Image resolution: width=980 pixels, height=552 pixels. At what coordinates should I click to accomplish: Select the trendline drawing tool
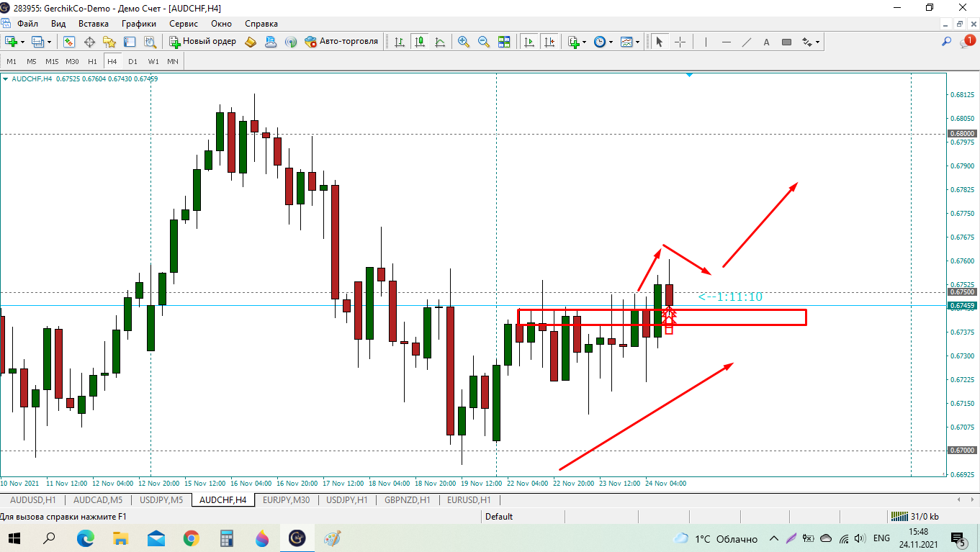point(747,42)
